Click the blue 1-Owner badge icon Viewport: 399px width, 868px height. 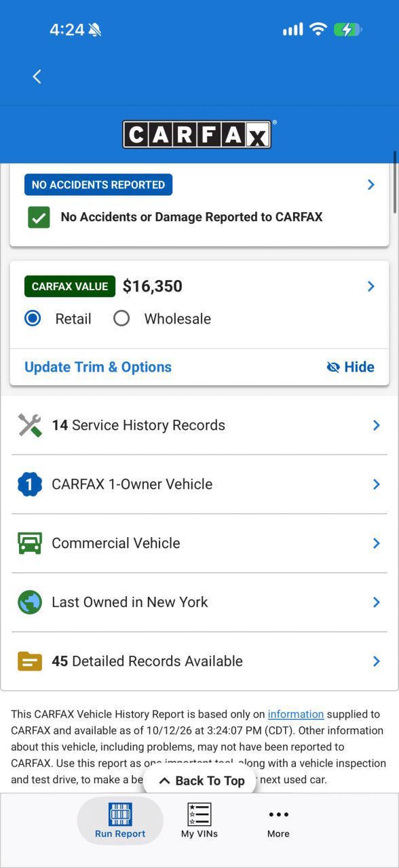pos(30,484)
